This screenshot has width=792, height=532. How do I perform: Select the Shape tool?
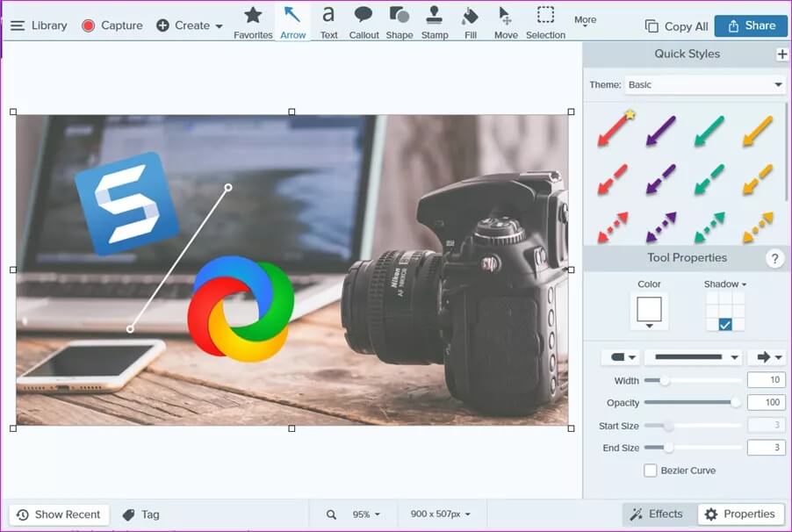point(400,22)
